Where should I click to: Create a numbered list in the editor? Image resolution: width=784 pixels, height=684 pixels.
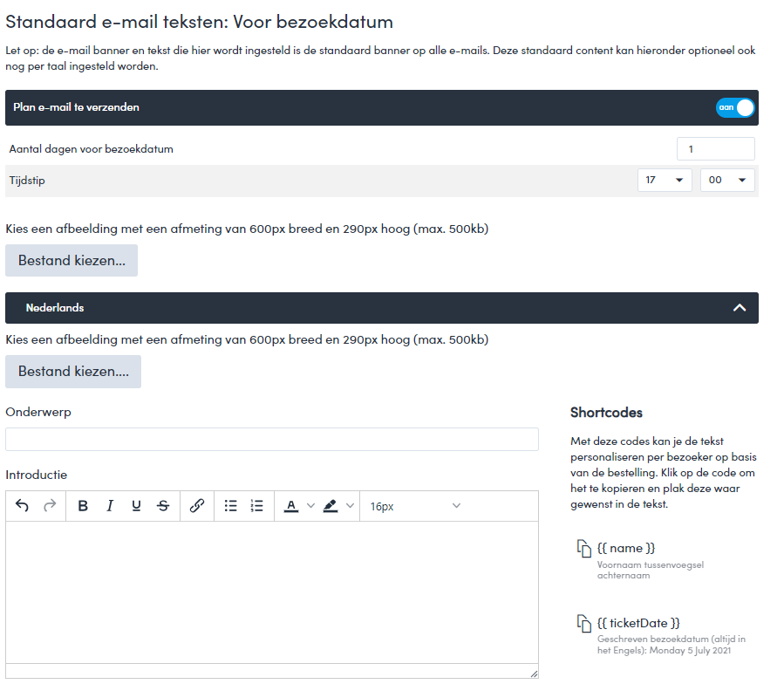click(x=257, y=506)
